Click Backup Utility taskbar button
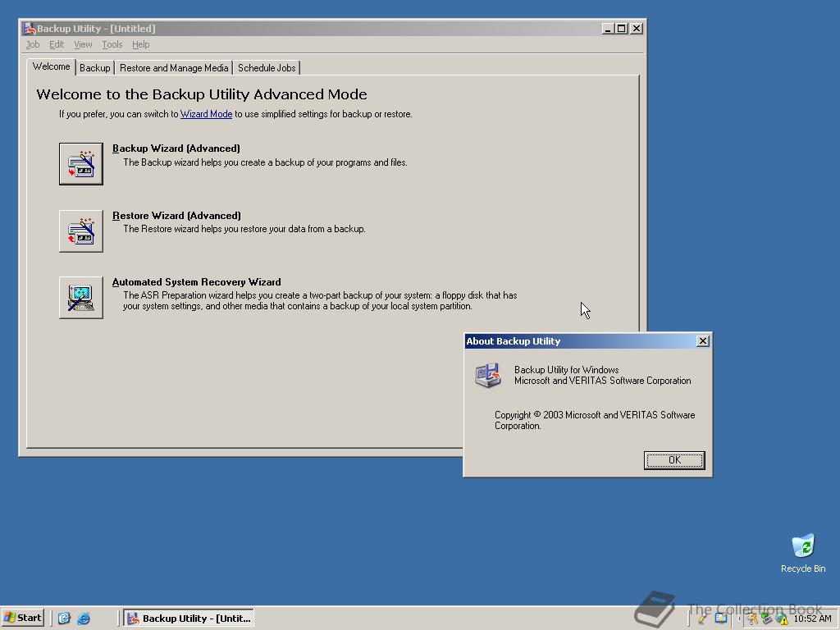The image size is (840, 630). (x=189, y=619)
